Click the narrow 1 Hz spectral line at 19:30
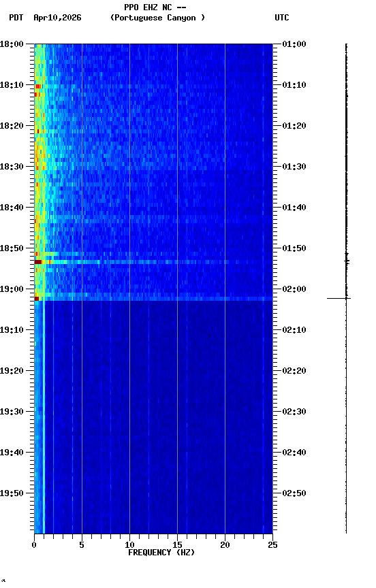This screenshot has height=588, width=376. point(44,412)
